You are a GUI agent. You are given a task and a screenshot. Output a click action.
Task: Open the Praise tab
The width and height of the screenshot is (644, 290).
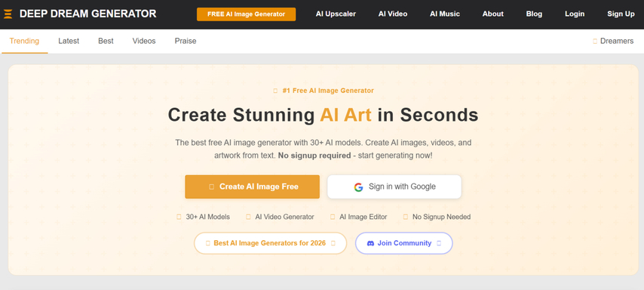186,41
